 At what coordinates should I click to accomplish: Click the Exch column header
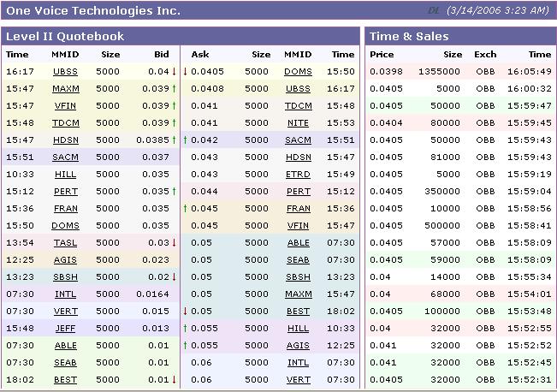pos(485,55)
